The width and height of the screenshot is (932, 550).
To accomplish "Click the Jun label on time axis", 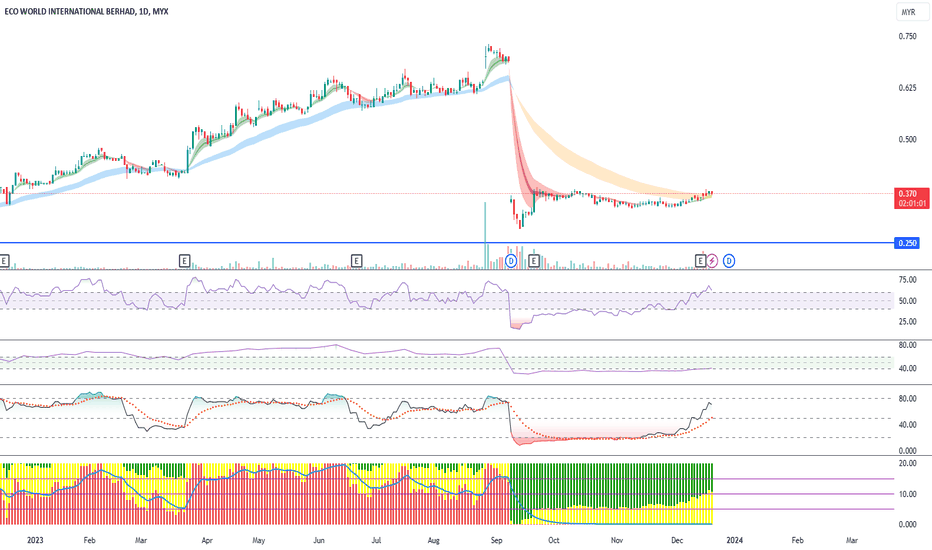I will point(319,540).
